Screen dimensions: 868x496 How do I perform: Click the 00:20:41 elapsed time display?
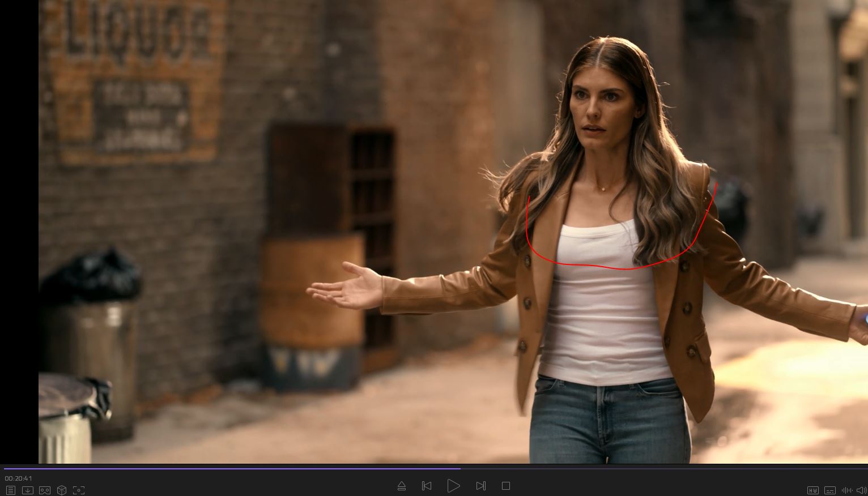19,478
